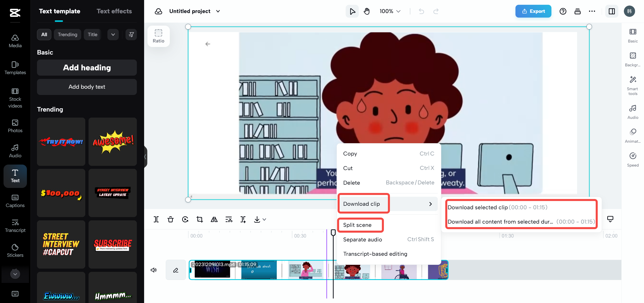Image resolution: width=644 pixels, height=303 pixels.
Task: Expand more text category filters chevron
Action: tap(113, 34)
